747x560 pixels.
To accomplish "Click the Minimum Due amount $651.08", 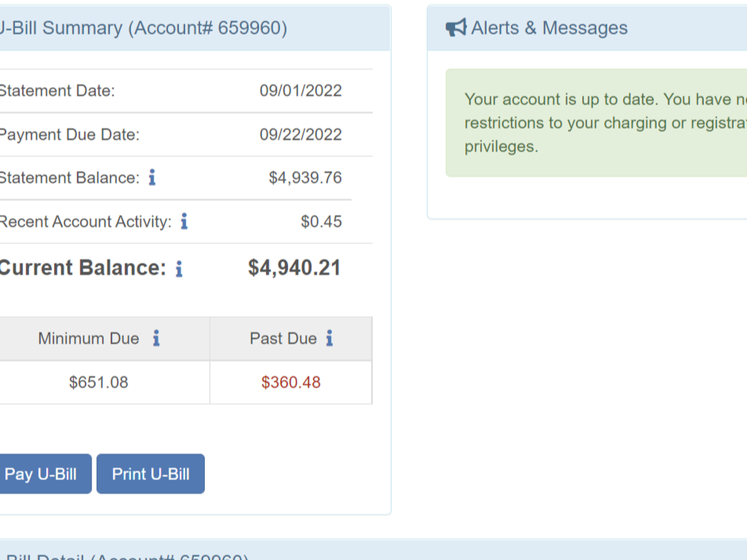I will click(98, 382).
